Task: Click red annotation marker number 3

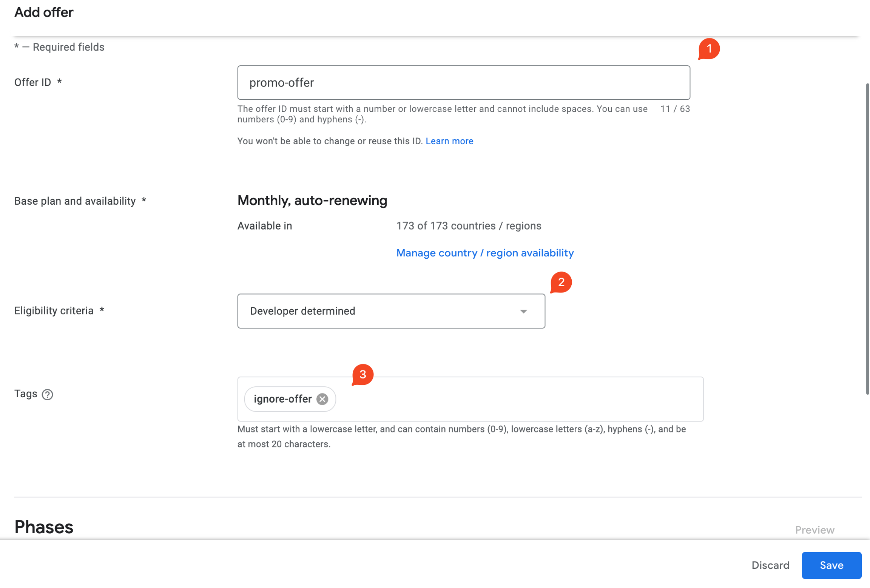Action: point(362,374)
